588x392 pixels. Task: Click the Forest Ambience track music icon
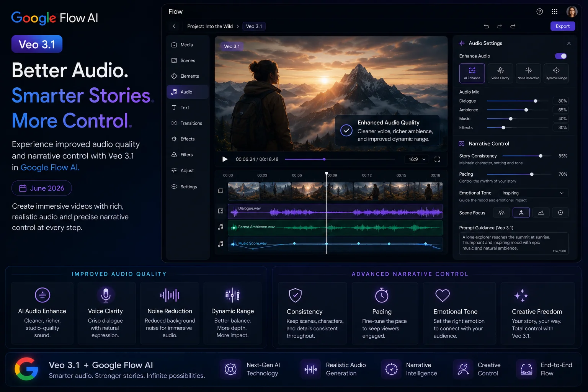(220, 227)
